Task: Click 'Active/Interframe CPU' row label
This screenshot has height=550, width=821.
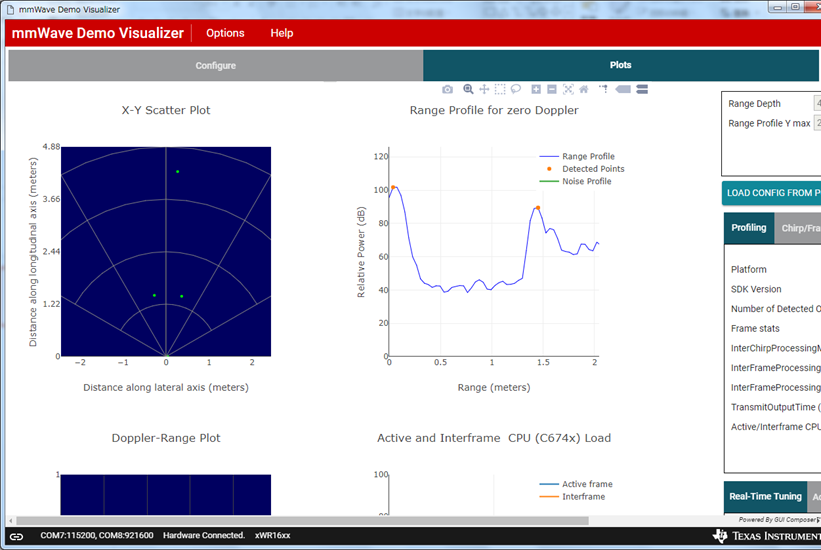Action: pos(775,427)
